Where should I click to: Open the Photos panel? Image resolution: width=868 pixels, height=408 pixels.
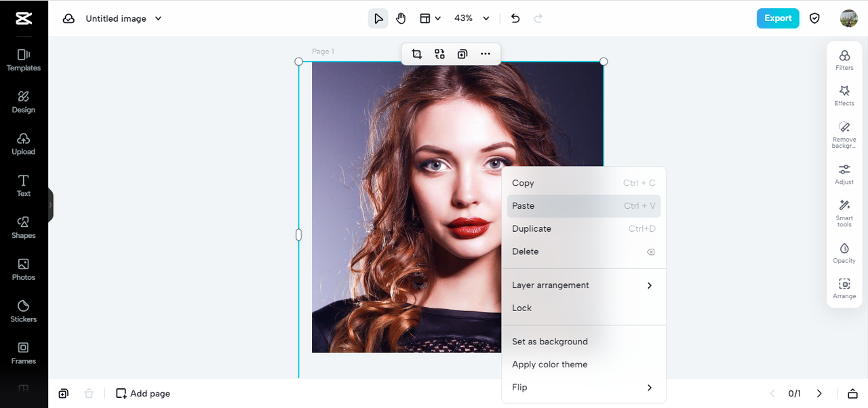click(24, 269)
